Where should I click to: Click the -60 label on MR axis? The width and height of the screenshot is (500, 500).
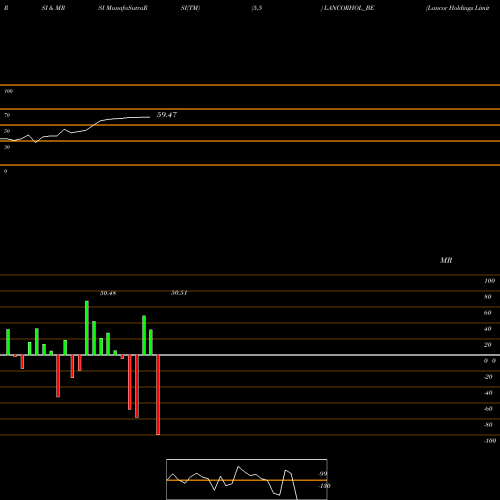pyautogui.click(x=488, y=409)
